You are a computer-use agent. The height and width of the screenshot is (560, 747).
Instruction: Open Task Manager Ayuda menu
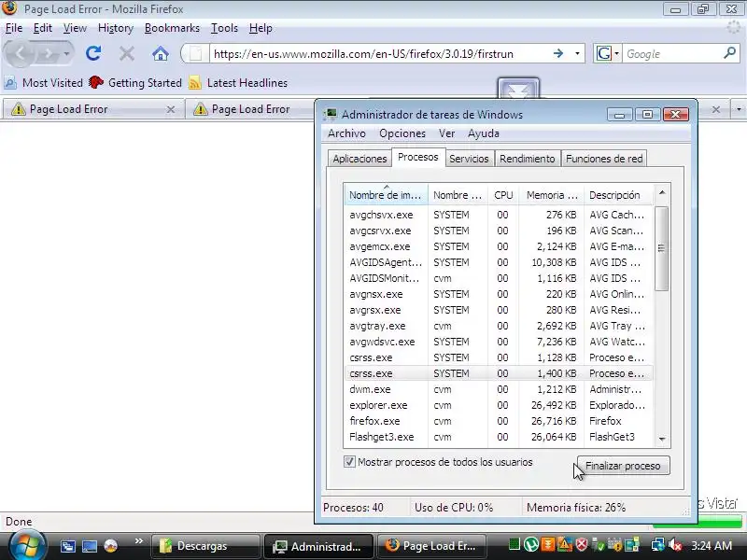point(483,133)
